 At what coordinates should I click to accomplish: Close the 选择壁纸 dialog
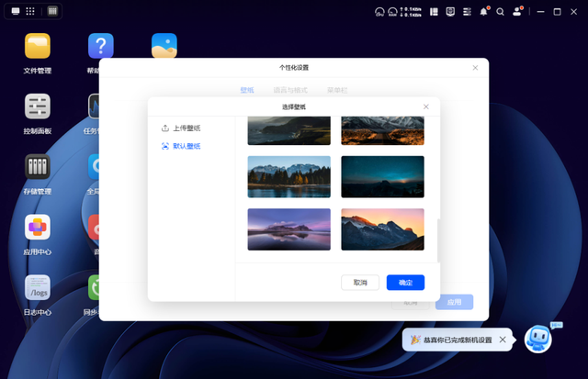(426, 106)
